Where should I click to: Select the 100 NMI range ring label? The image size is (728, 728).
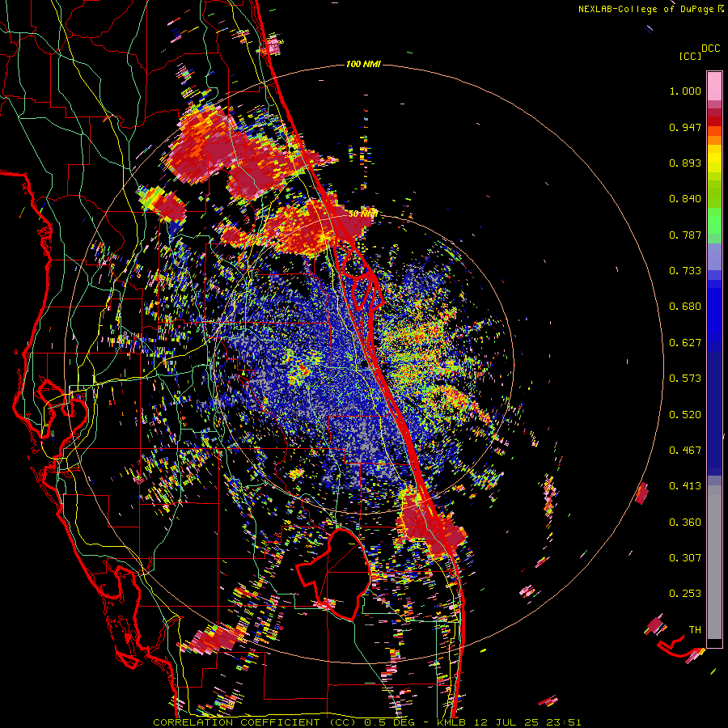[x=363, y=64]
